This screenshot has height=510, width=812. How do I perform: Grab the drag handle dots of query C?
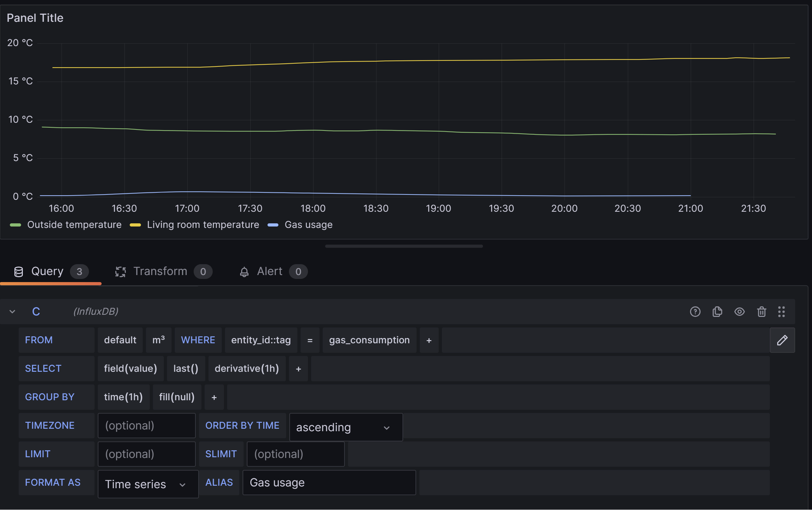tap(781, 312)
